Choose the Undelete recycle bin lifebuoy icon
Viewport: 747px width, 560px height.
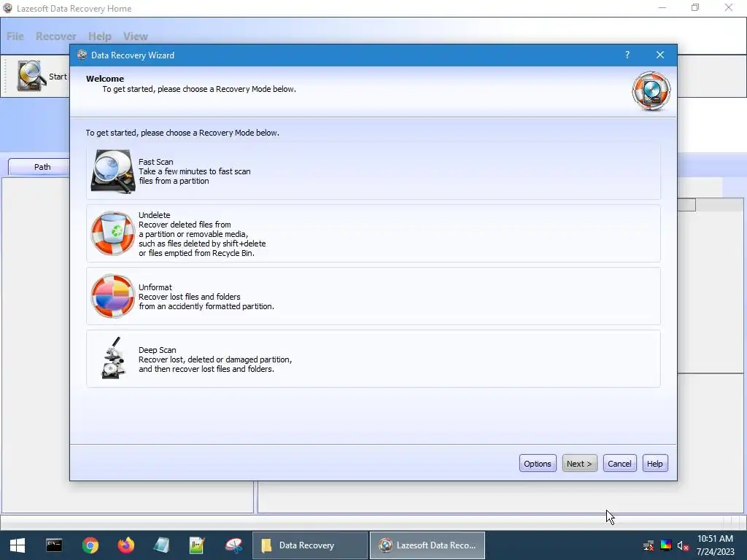(x=113, y=233)
